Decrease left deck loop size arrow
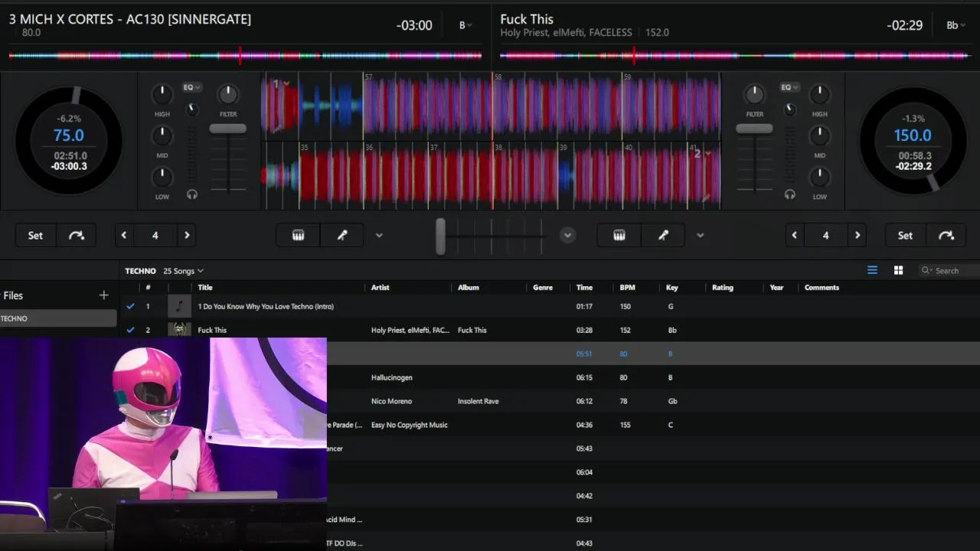 click(124, 235)
